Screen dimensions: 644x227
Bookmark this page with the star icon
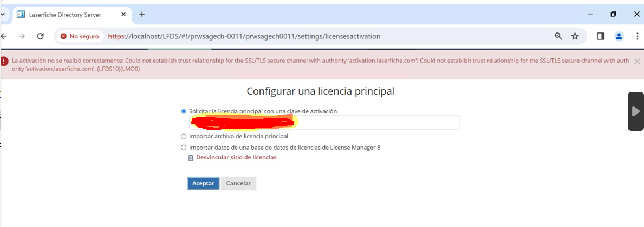click(575, 36)
